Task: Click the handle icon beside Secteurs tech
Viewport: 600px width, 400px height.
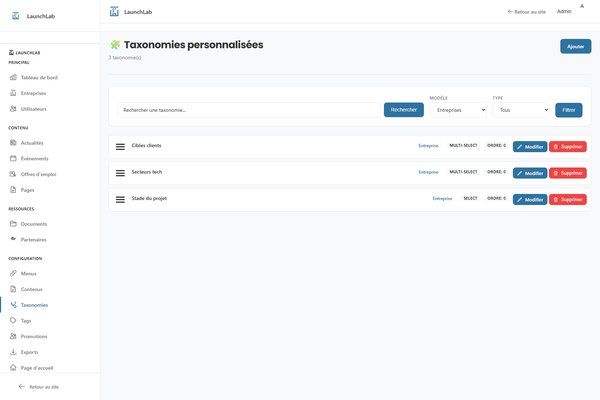Action: click(x=120, y=173)
